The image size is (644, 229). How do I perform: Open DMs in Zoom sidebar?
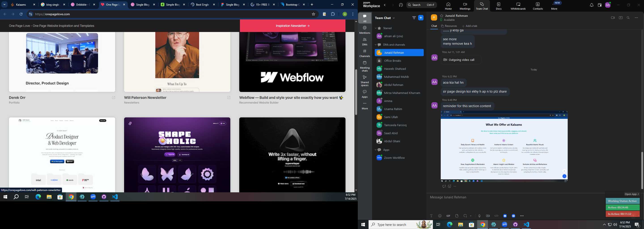365,42
